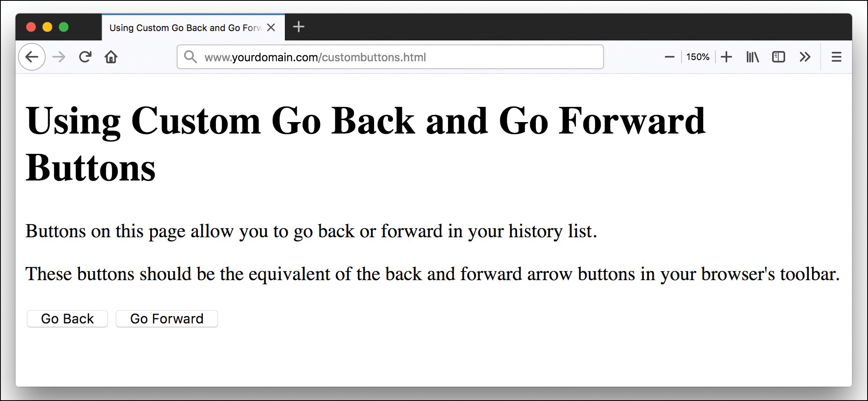Click the browser forward arrow icon
868x401 pixels.
tap(58, 57)
